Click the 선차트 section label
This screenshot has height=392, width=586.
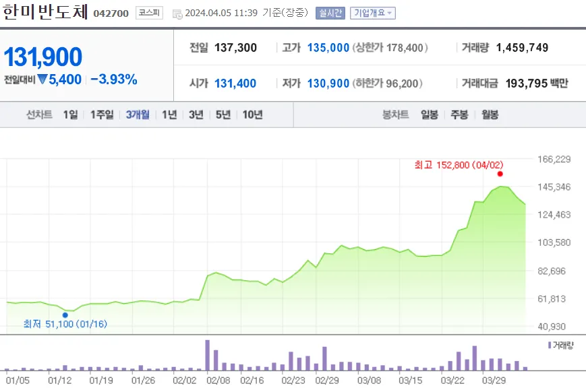click(x=39, y=115)
